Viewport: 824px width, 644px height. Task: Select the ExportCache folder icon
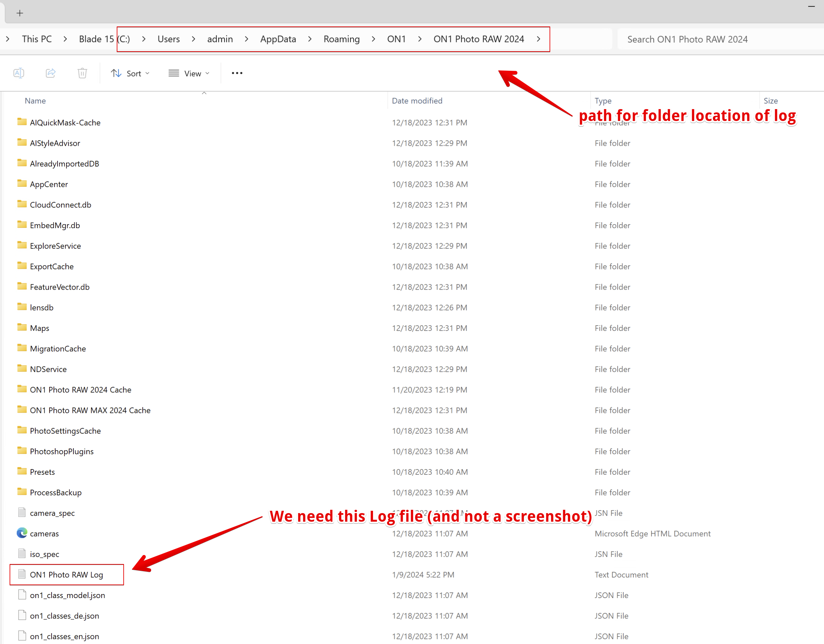pos(22,265)
